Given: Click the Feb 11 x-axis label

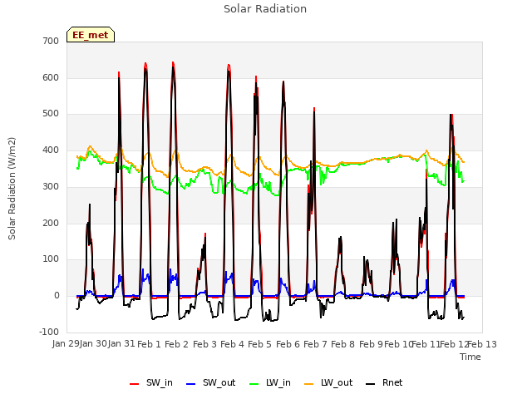Looking at the screenshot, I should point(426,344).
